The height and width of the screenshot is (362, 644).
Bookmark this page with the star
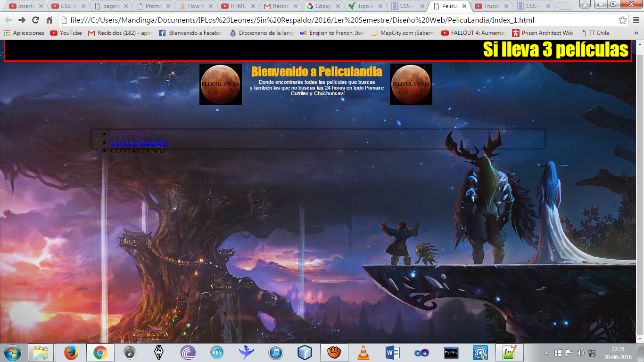coord(623,20)
